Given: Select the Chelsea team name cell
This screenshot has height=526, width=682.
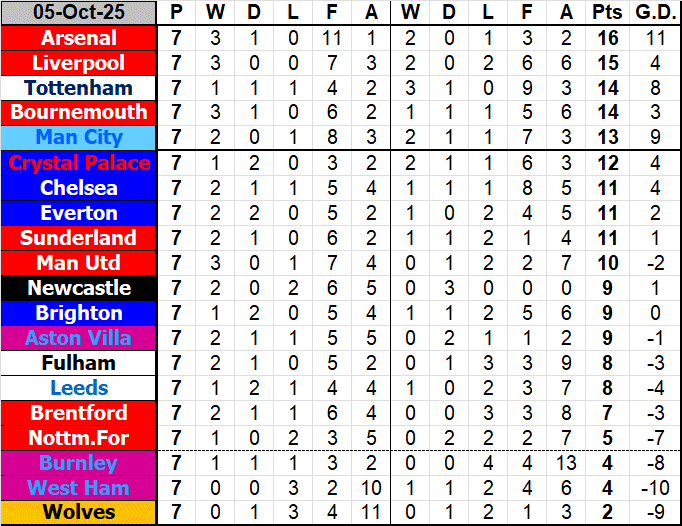Looking at the screenshot, I should (79, 188).
